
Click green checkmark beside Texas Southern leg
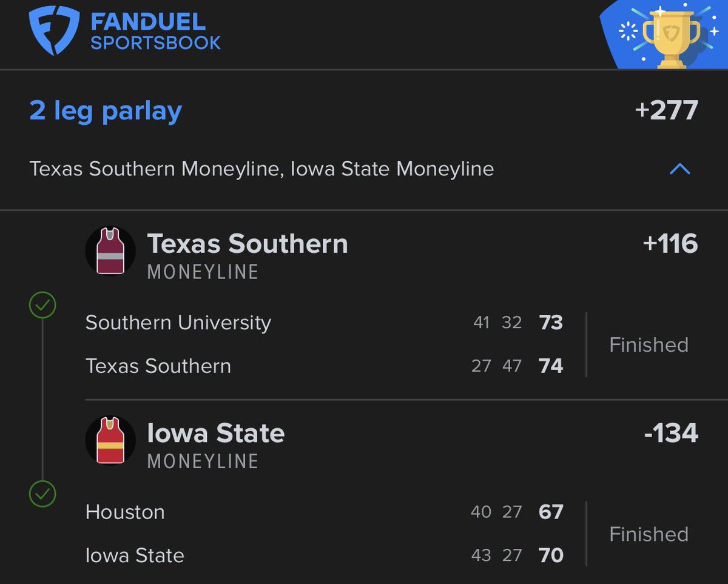click(42, 306)
